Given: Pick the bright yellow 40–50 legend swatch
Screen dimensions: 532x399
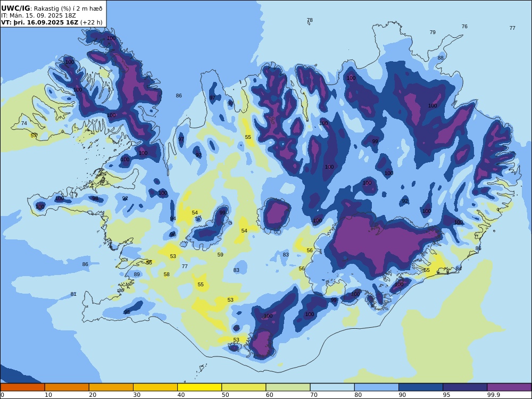Looking at the screenshot, I should [x=199, y=387].
